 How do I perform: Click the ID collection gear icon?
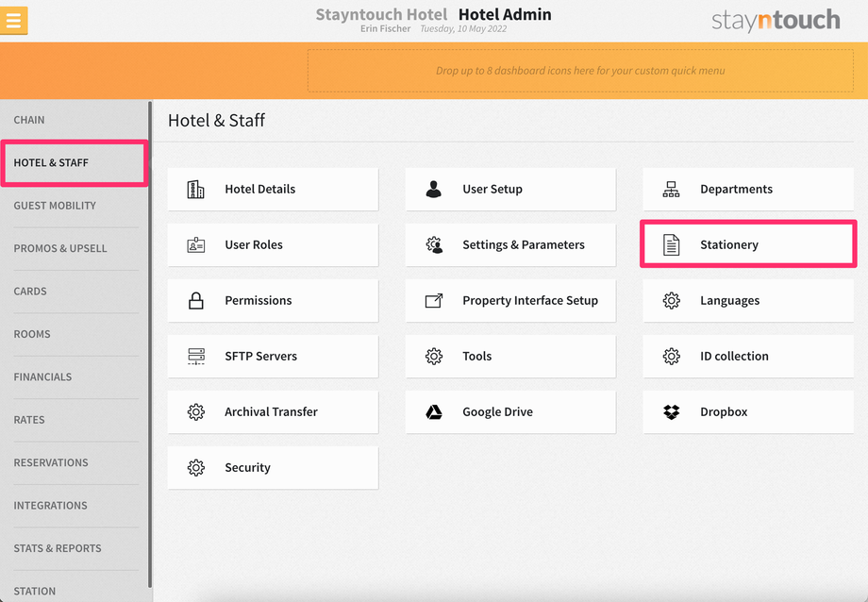(671, 356)
